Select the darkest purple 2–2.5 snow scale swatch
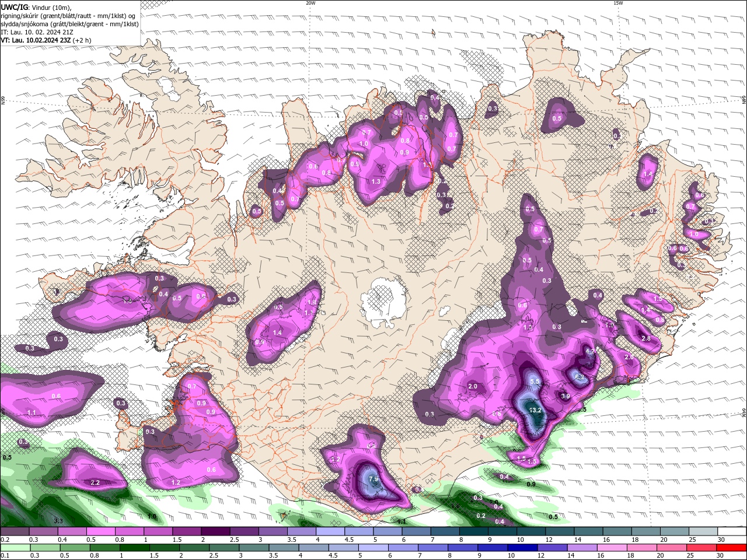 point(215,531)
